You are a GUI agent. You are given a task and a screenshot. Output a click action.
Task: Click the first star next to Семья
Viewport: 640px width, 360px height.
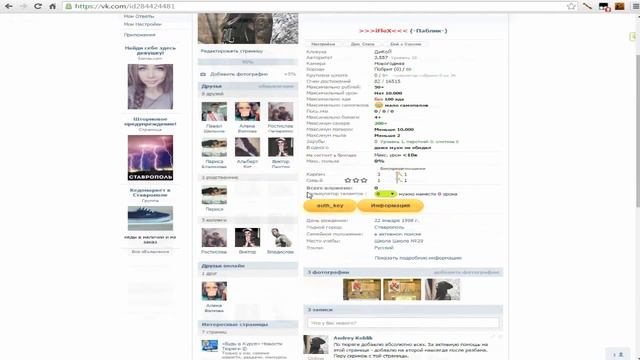[347, 180]
